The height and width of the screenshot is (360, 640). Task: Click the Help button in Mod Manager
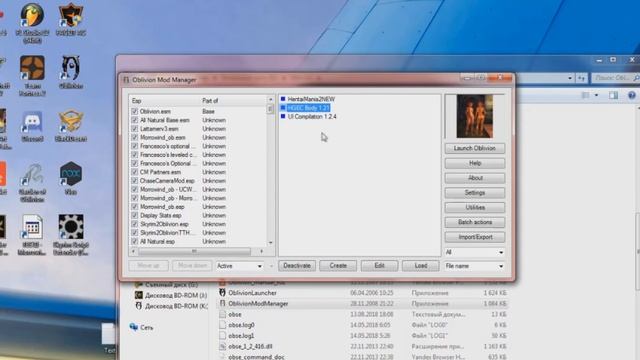pyautogui.click(x=475, y=163)
